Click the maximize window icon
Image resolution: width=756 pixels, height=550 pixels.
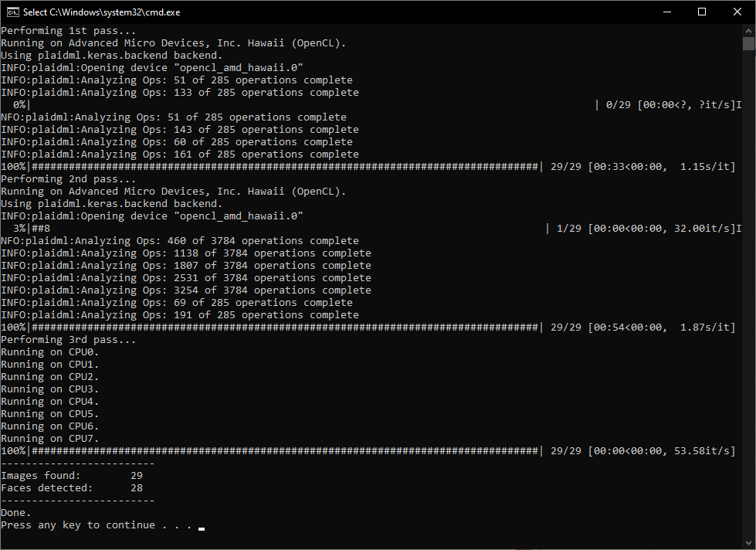701,12
